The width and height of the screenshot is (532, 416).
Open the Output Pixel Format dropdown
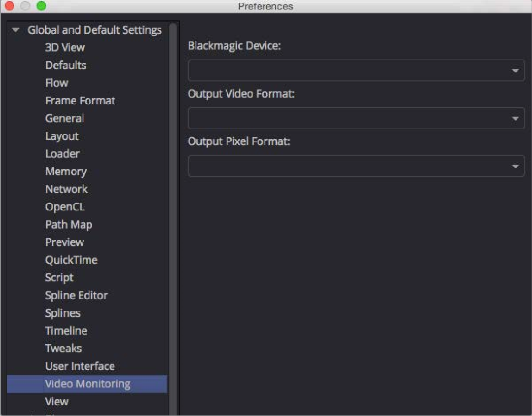click(x=356, y=166)
